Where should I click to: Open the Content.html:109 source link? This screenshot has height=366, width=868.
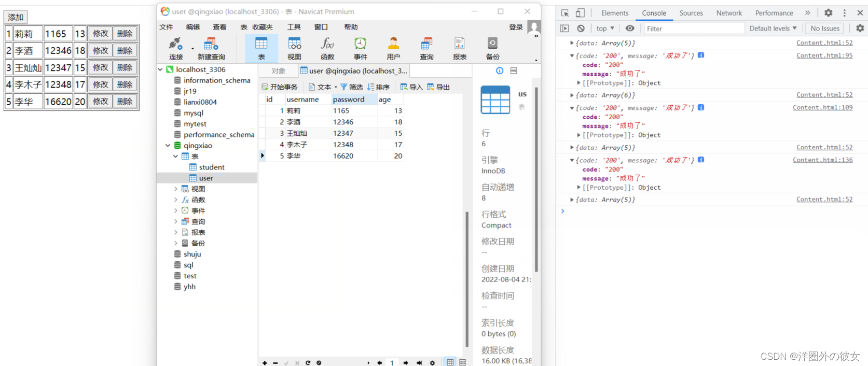(823, 108)
